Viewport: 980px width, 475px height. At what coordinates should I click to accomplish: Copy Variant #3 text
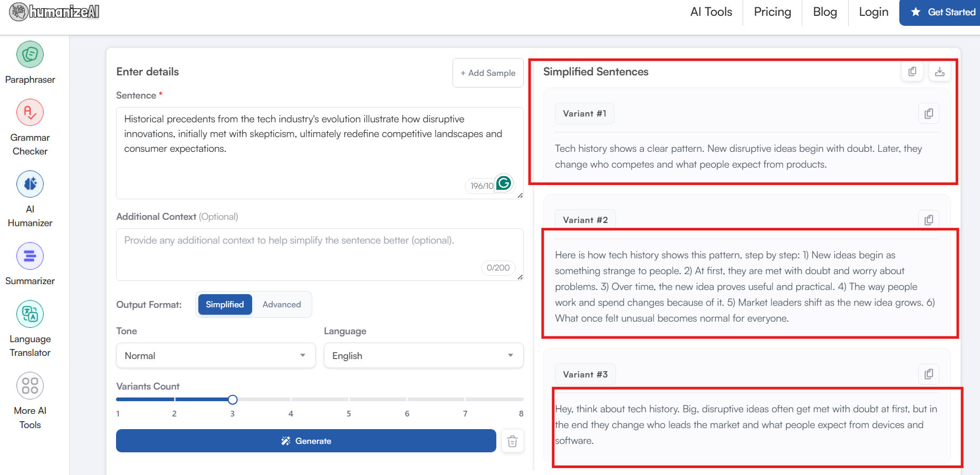[928, 374]
